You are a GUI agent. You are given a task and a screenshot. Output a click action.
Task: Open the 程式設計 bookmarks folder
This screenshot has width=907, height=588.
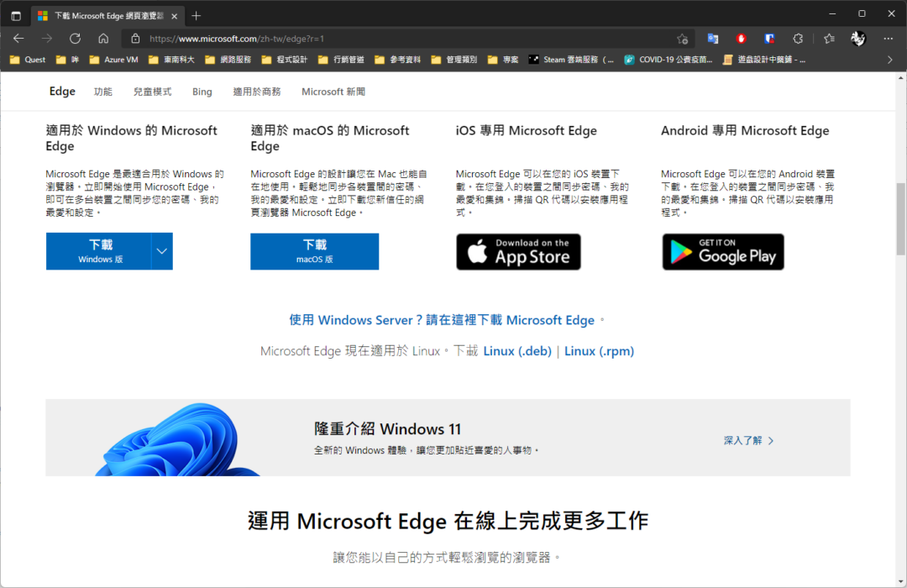point(285,60)
